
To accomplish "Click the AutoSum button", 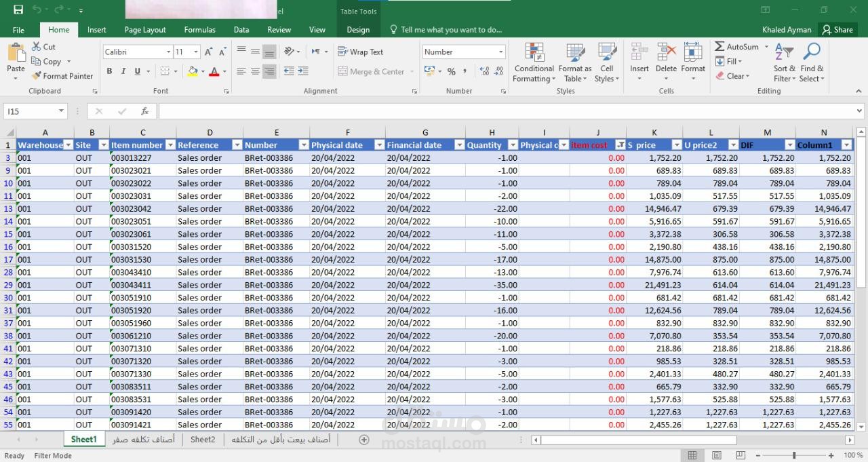I will coord(736,47).
